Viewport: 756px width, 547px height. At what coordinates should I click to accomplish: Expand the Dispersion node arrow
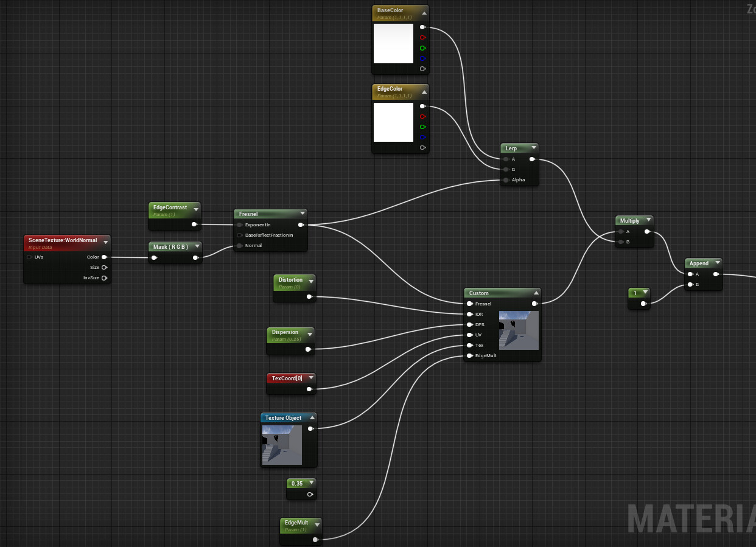pyautogui.click(x=310, y=334)
